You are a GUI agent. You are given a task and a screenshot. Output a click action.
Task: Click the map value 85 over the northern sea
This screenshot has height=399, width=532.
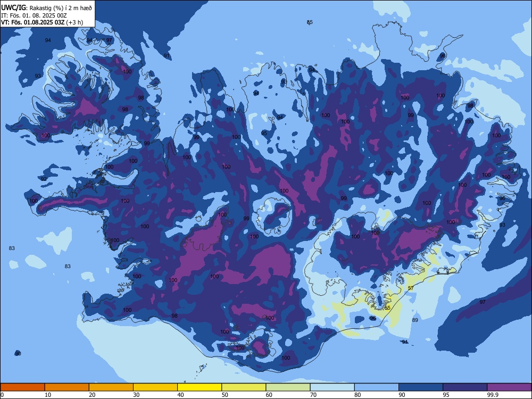pyautogui.click(x=310, y=22)
